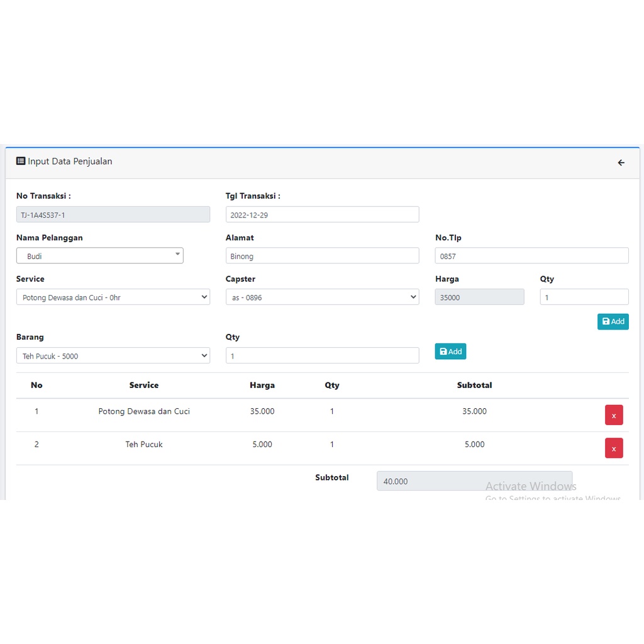Screen dimensions: 644x644
Task: Click the No Transaksi field
Action: [x=113, y=214]
